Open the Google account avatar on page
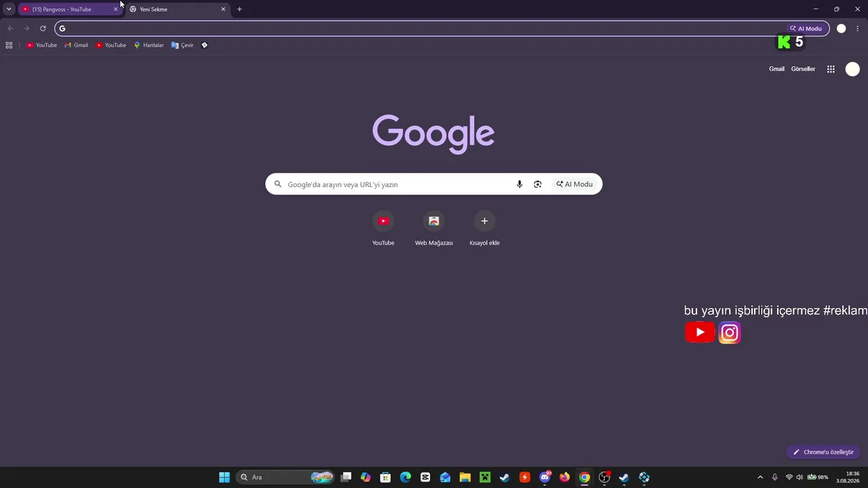 [x=852, y=69]
